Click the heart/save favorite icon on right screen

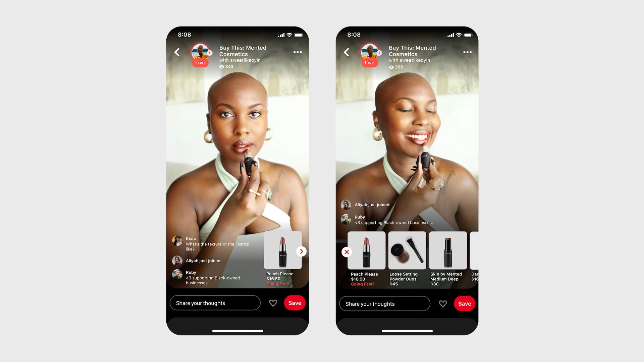point(442,304)
